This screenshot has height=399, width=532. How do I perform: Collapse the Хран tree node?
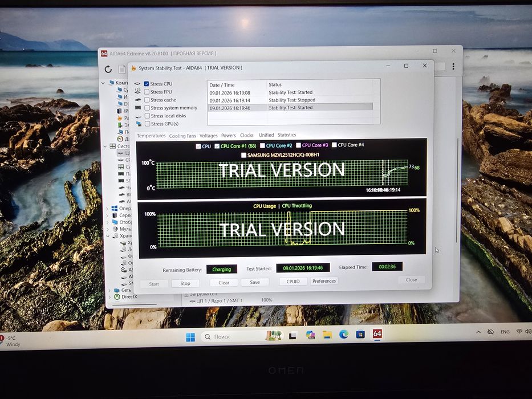point(108,236)
